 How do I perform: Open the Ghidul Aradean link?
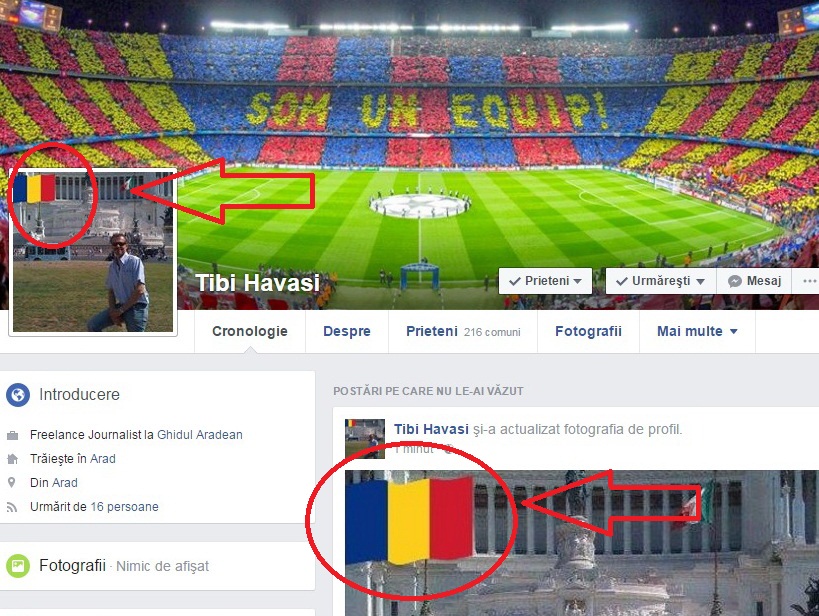(200, 435)
